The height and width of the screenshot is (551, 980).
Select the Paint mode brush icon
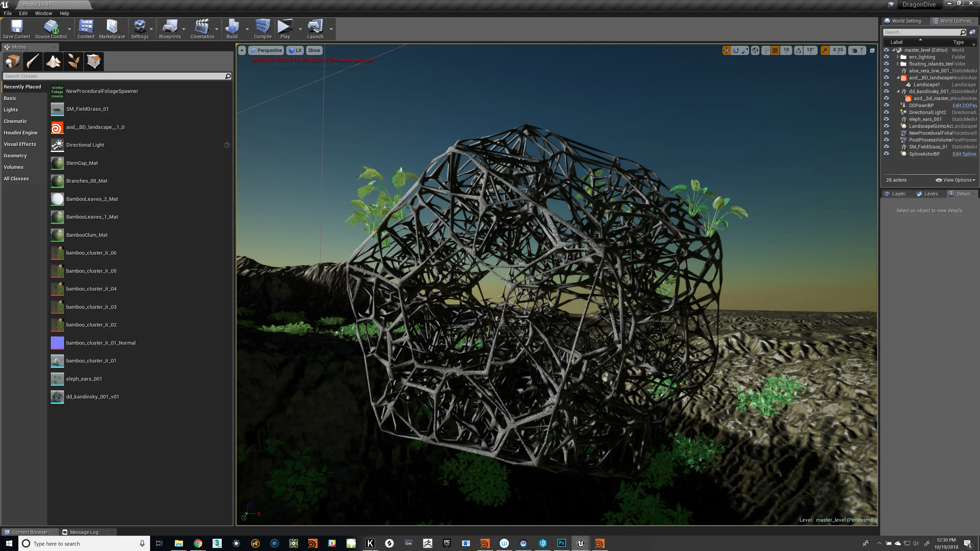pos(33,61)
